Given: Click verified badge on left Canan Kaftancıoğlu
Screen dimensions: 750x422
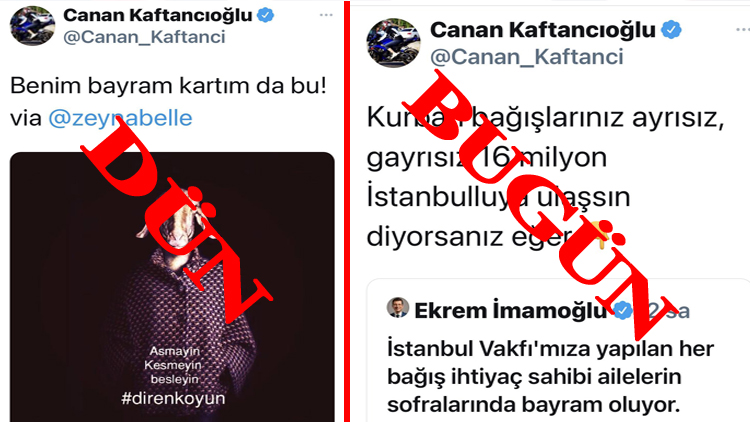Looking at the screenshot, I should click(x=265, y=15).
